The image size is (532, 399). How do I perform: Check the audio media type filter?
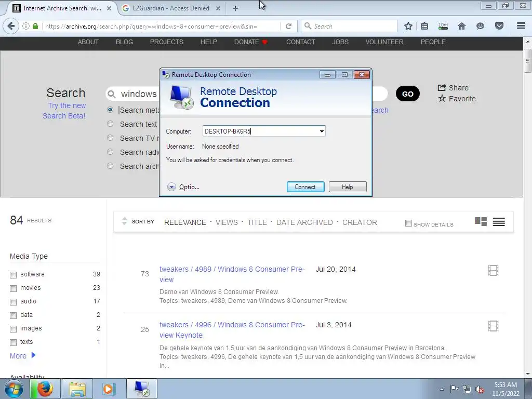(13, 302)
